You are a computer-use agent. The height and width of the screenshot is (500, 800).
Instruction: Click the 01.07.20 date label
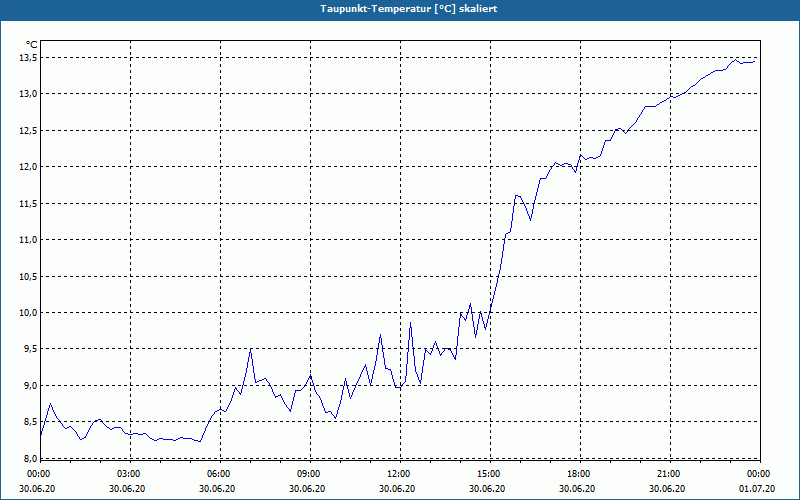[757, 489]
